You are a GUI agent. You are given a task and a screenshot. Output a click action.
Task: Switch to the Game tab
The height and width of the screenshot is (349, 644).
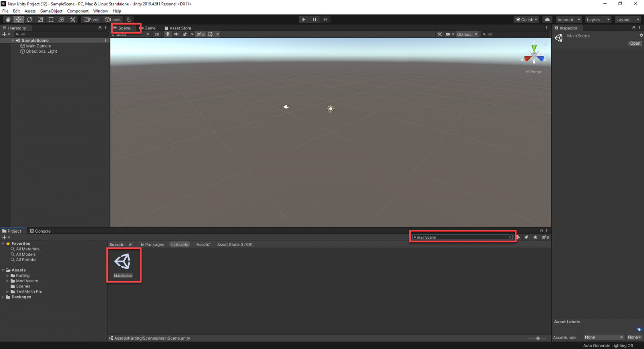point(148,28)
